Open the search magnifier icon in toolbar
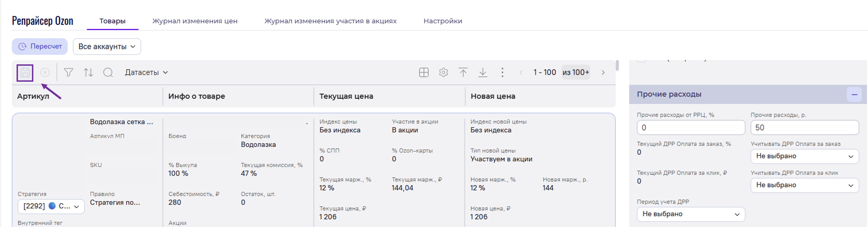 click(x=108, y=72)
